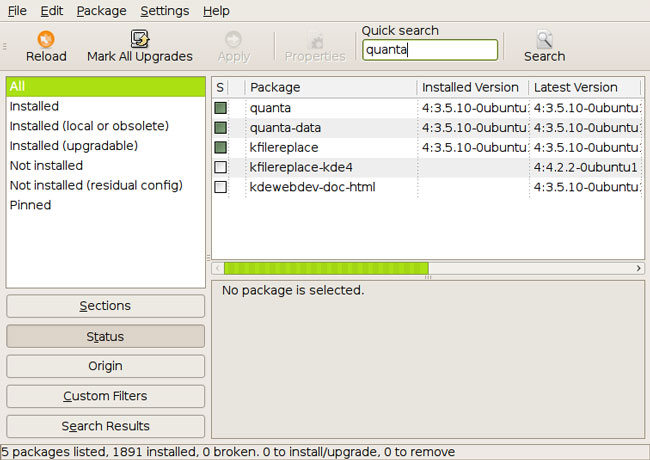The image size is (650, 460).
Task: Open the File menu
Action: [x=17, y=11]
